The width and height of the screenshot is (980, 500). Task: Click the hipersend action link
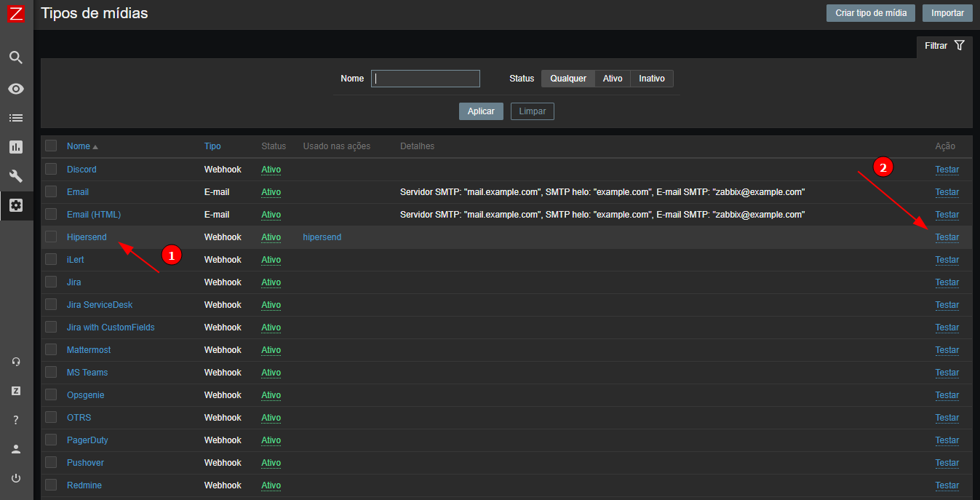click(322, 237)
